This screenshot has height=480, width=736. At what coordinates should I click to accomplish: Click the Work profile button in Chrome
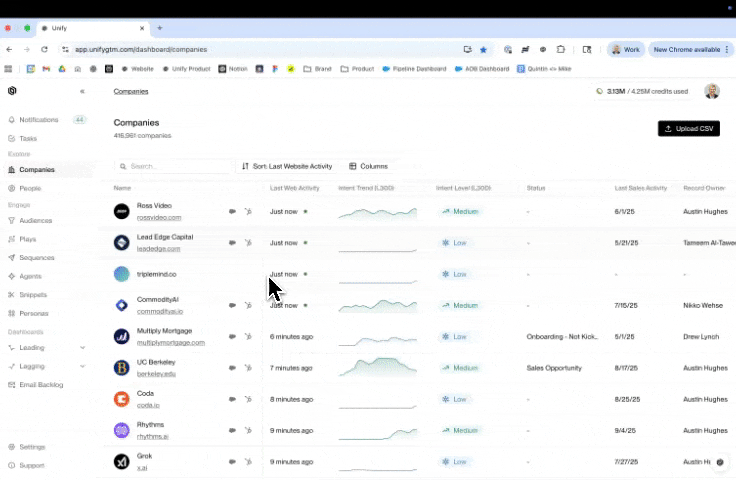pyautogui.click(x=626, y=49)
